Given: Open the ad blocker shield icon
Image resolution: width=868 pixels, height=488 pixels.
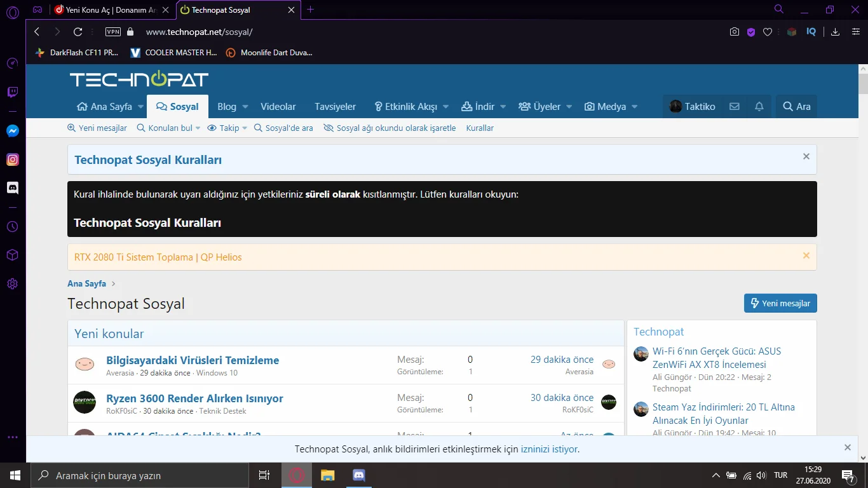Looking at the screenshot, I should coord(751,32).
